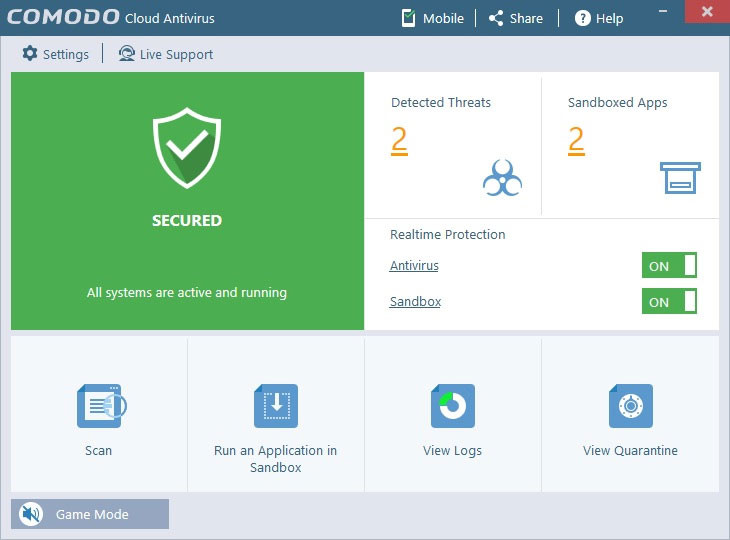
Task: Click the Sandboxed Apps count 2
Action: pyautogui.click(x=576, y=140)
